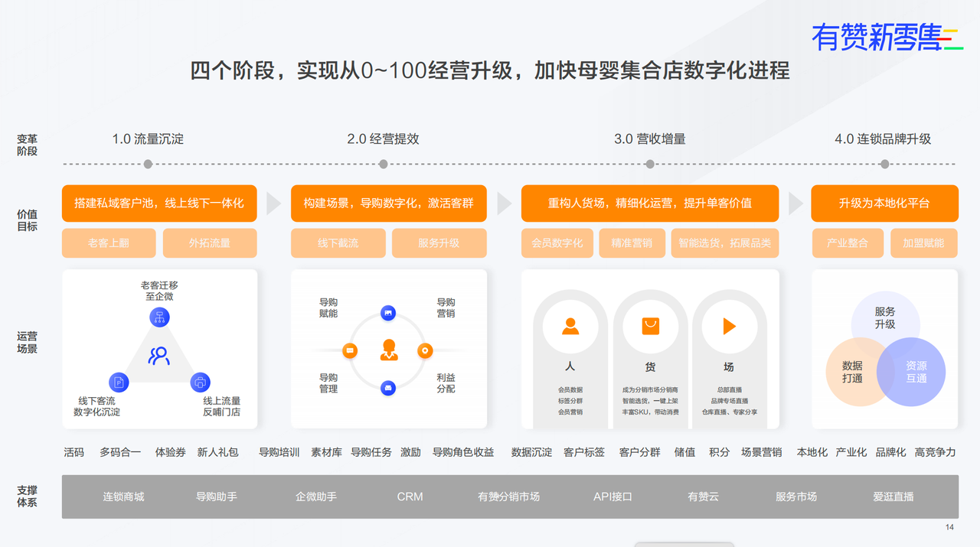Click the 构建场景，导购数字化 orange banner
This screenshot has height=547, width=980.
(388, 203)
